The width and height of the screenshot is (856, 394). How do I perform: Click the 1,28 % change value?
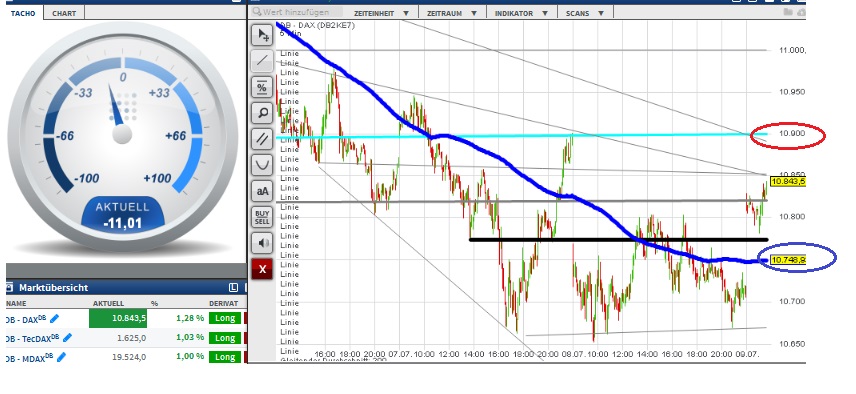[190, 318]
